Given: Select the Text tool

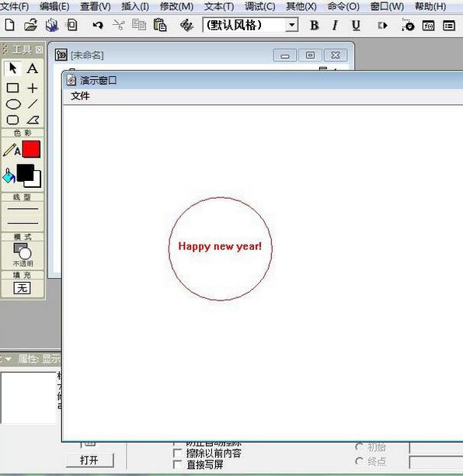Looking at the screenshot, I should click(33, 68).
